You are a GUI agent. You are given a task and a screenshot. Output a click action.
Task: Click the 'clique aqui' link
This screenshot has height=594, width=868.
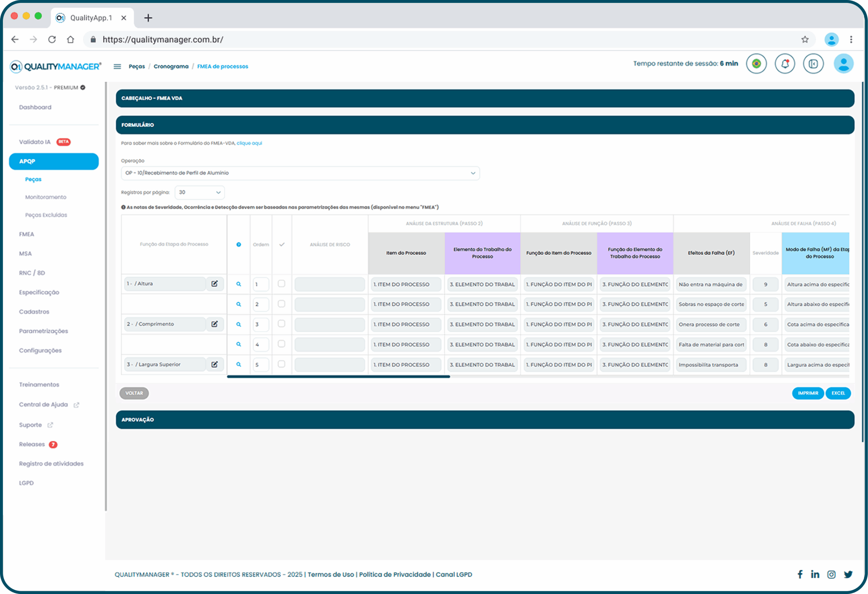pos(249,143)
